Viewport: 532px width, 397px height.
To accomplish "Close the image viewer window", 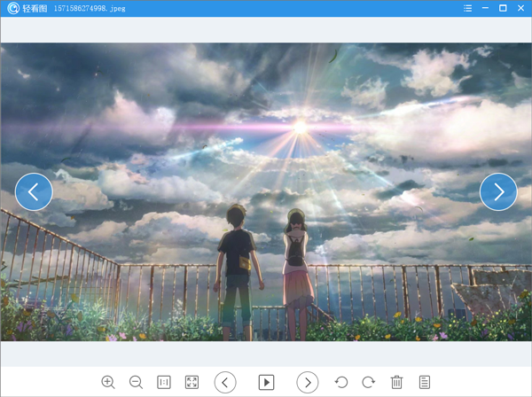I will (x=520, y=8).
